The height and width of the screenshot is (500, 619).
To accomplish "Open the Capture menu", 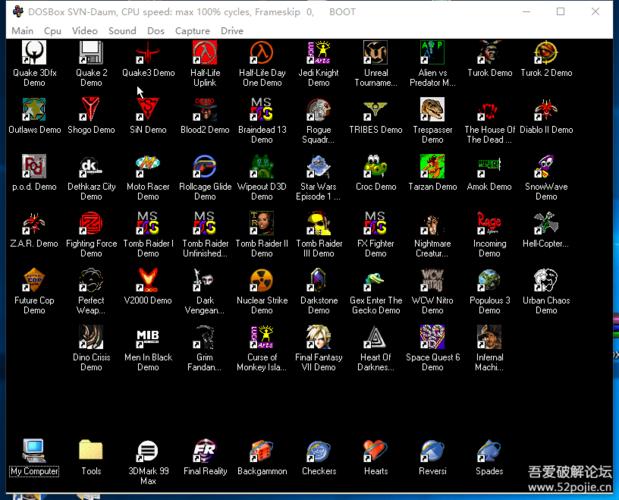I will 193,31.
